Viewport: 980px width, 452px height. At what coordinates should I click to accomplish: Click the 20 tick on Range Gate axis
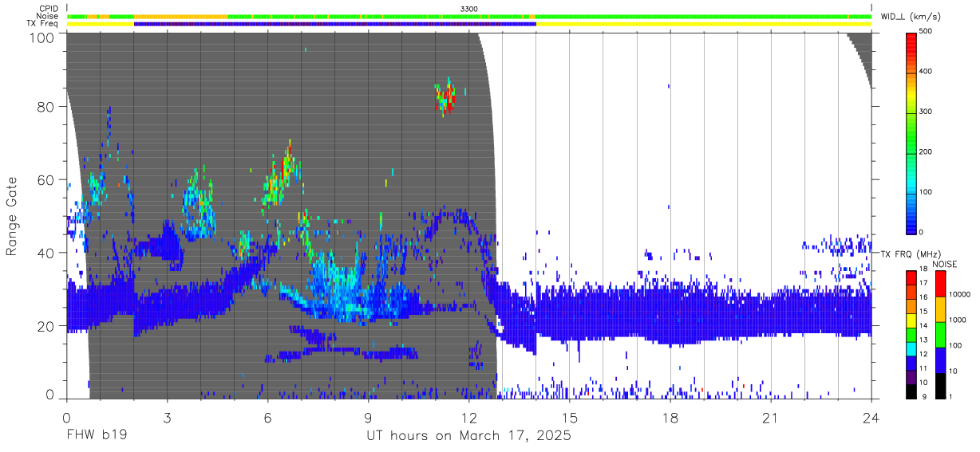click(45, 326)
